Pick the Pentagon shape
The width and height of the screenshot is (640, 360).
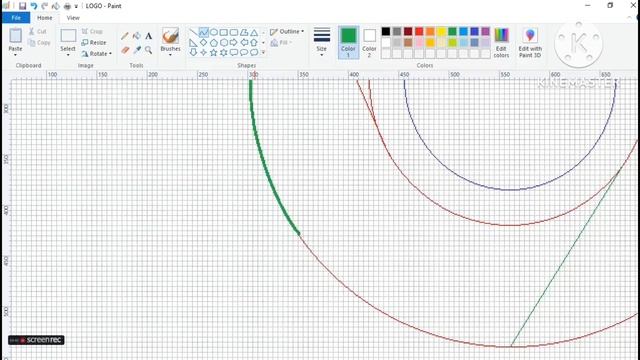pos(213,42)
